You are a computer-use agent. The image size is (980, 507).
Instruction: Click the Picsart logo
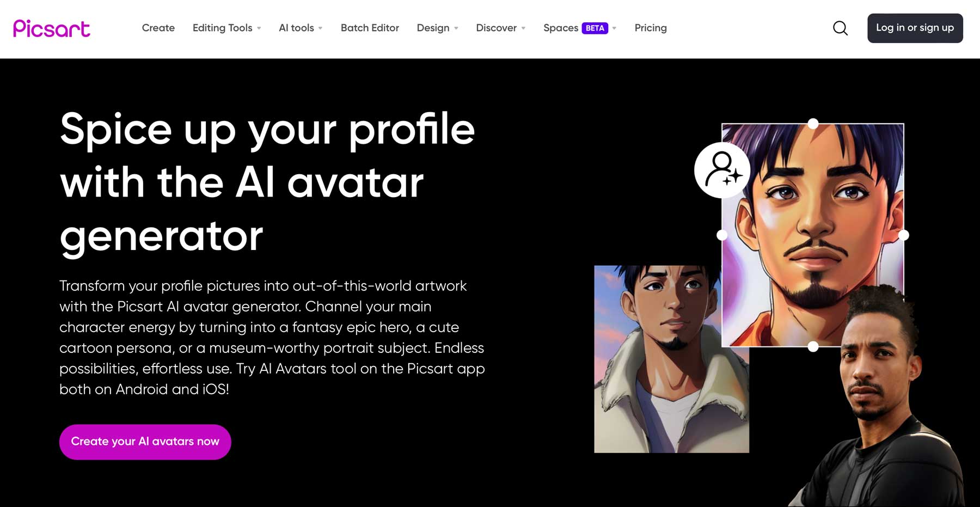(52, 28)
